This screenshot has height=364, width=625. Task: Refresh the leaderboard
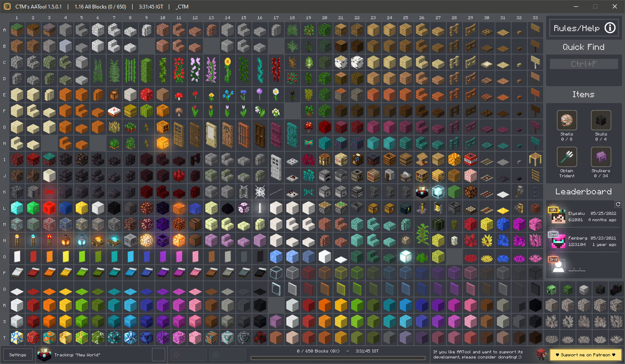click(618, 204)
